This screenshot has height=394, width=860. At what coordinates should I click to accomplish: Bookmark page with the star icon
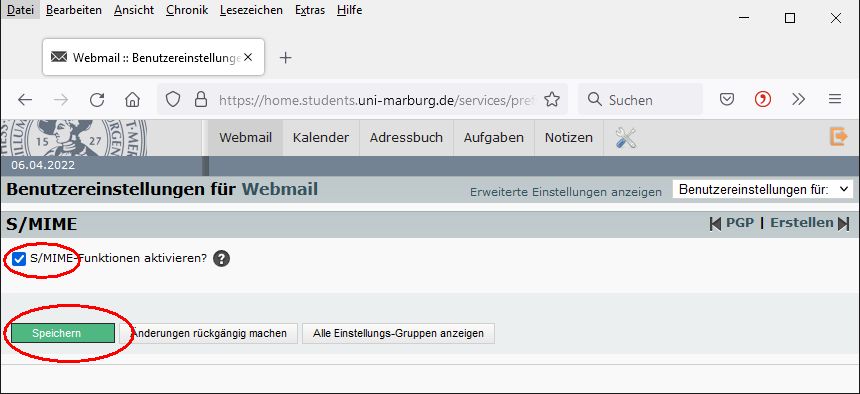552,100
